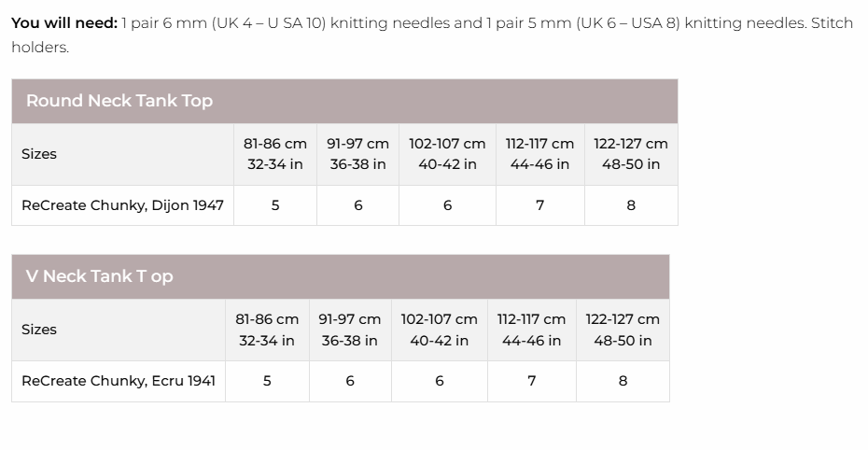Click 122-127 cm size cell in V Neck table
868x450 pixels.
[x=623, y=330]
